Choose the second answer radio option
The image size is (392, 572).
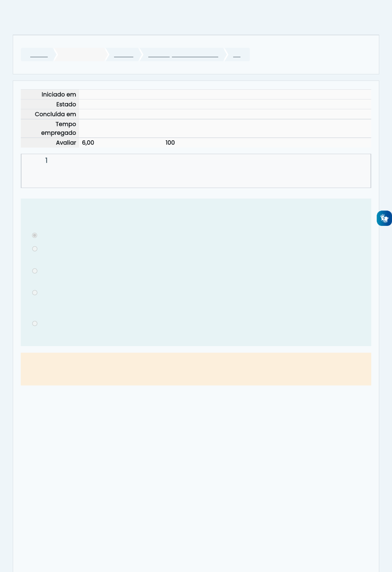pyautogui.click(x=35, y=249)
